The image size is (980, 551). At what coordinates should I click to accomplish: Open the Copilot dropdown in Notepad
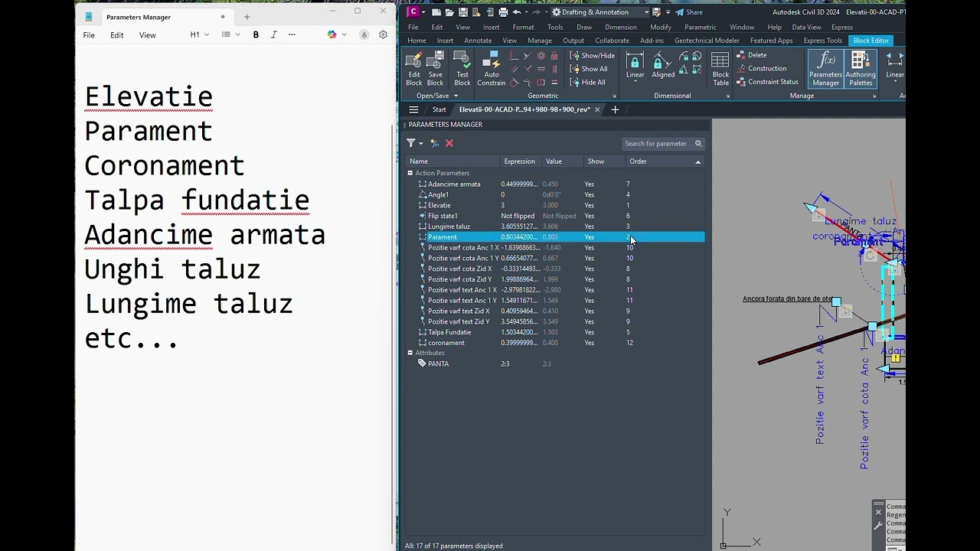(344, 34)
